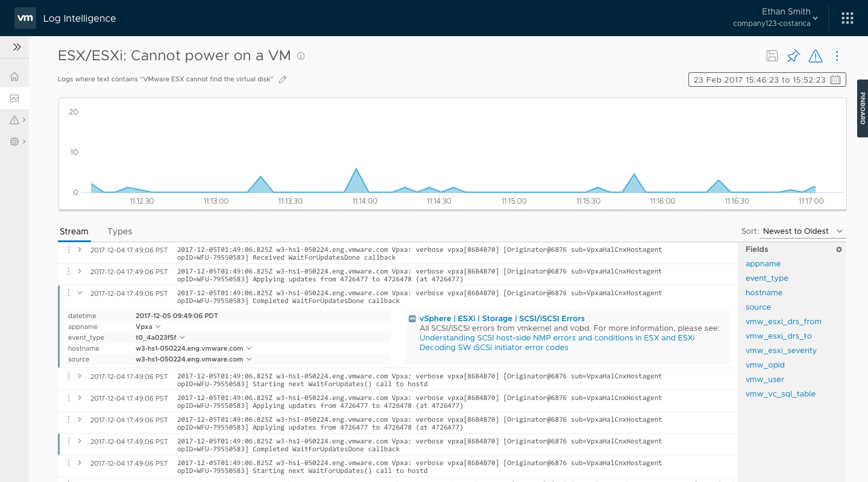Click the time range field

767,80
